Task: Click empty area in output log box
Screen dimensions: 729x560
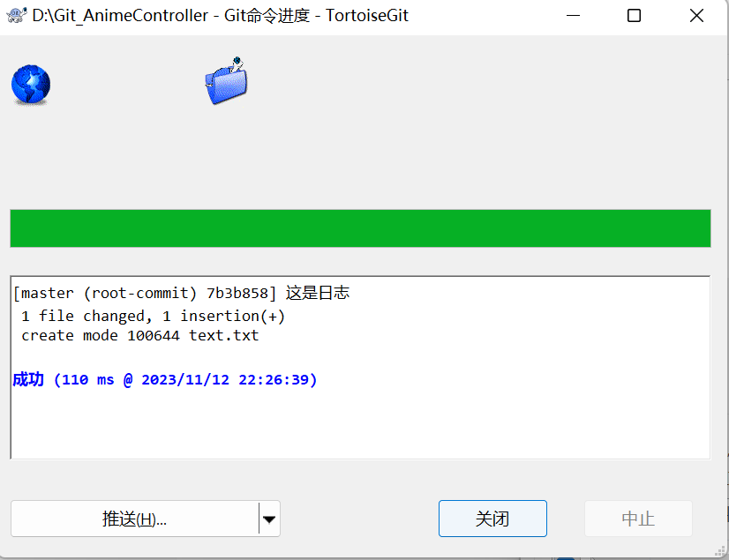Action: point(360,425)
